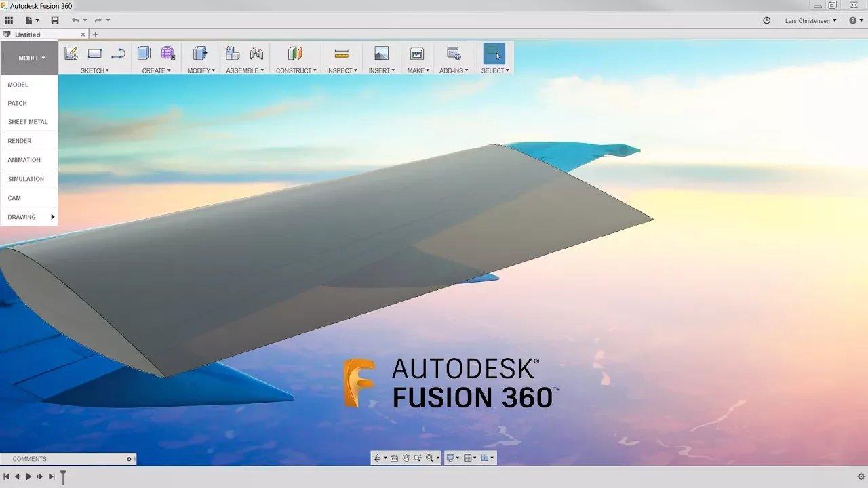
Task: Open the MODIFY dropdown menu
Action: pos(201,70)
